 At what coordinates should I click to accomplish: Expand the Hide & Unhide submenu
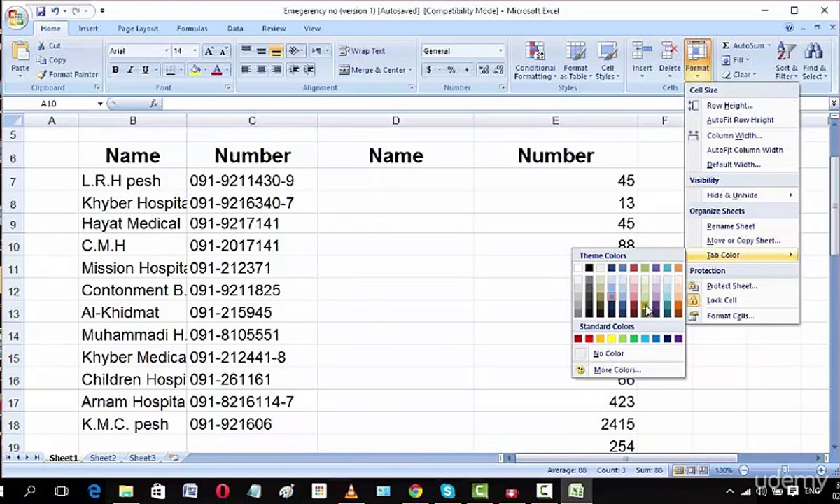tap(742, 195)
